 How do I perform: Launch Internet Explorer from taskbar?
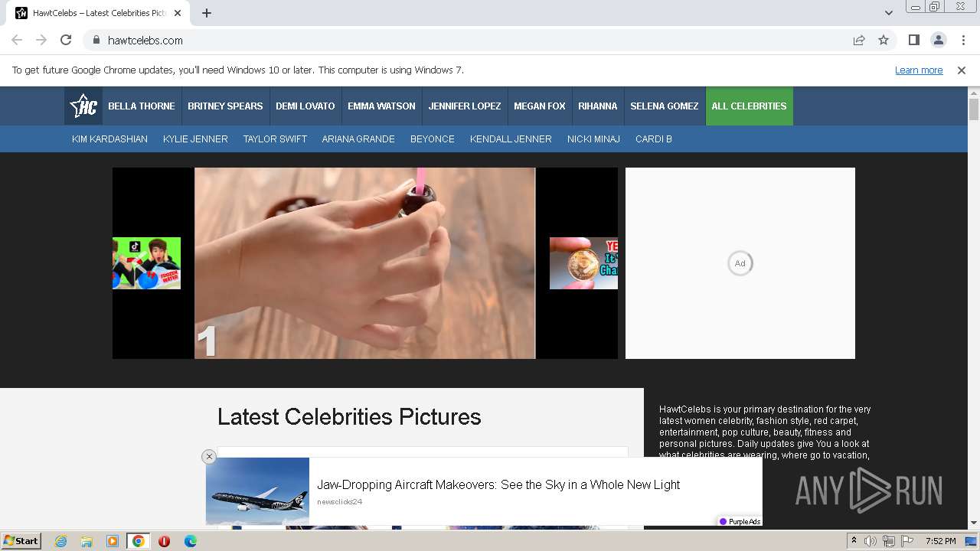point(61,541)
